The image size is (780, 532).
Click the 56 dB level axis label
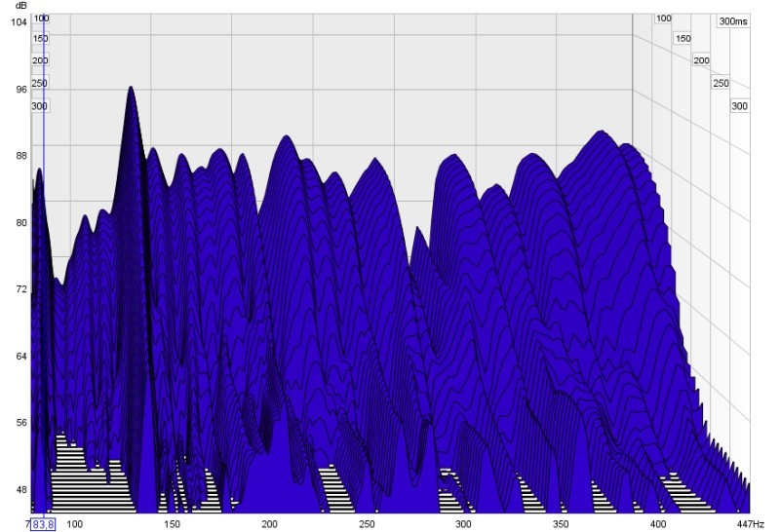click(x=21, y=423)
